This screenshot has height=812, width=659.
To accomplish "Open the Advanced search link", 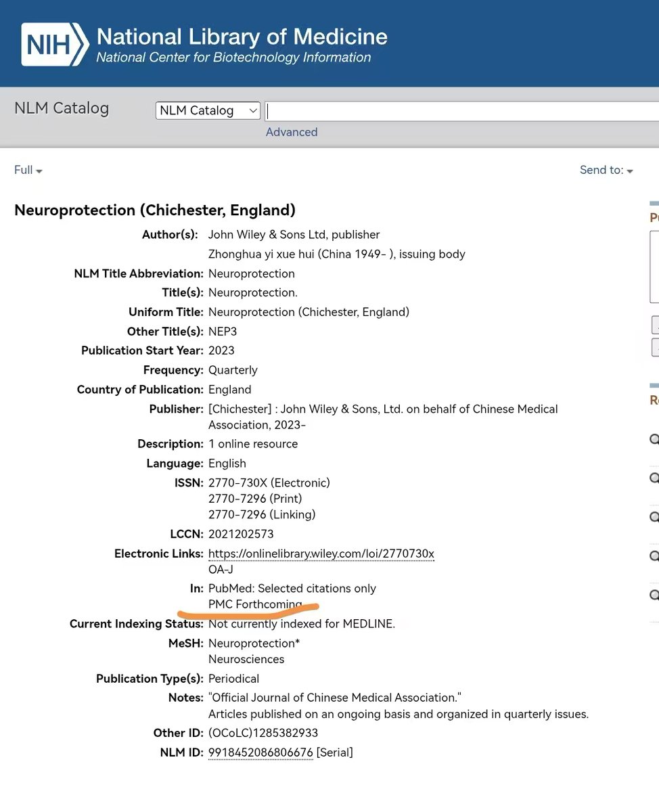I will pyautogui.click(x=292, y=132).
